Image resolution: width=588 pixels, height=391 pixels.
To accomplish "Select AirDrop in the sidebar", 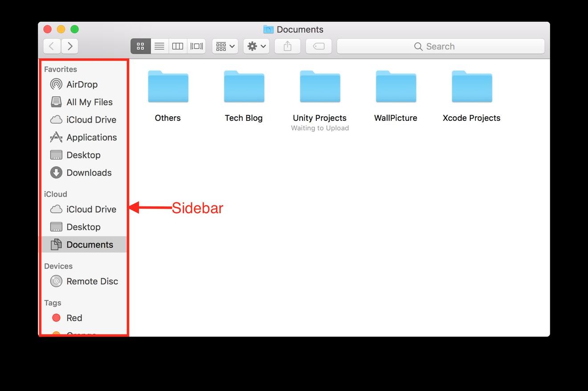I will pos(82,84).
